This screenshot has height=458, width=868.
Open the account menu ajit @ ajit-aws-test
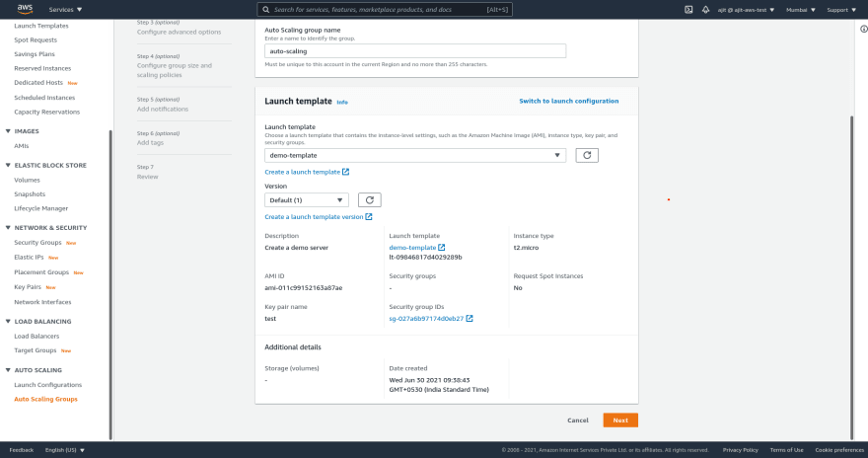click(x=746, y=10)
